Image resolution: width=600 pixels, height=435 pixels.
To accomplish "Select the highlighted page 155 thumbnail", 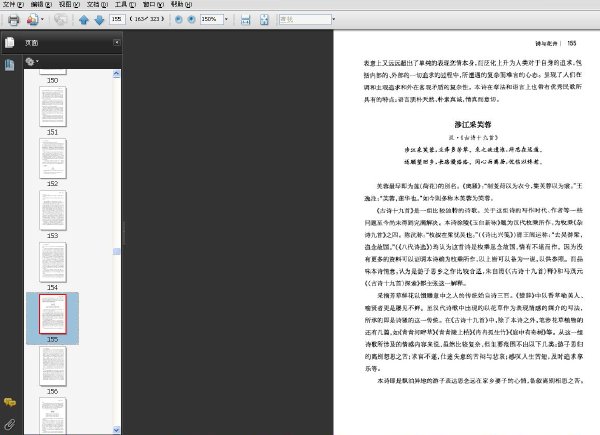I will point(53,314).
